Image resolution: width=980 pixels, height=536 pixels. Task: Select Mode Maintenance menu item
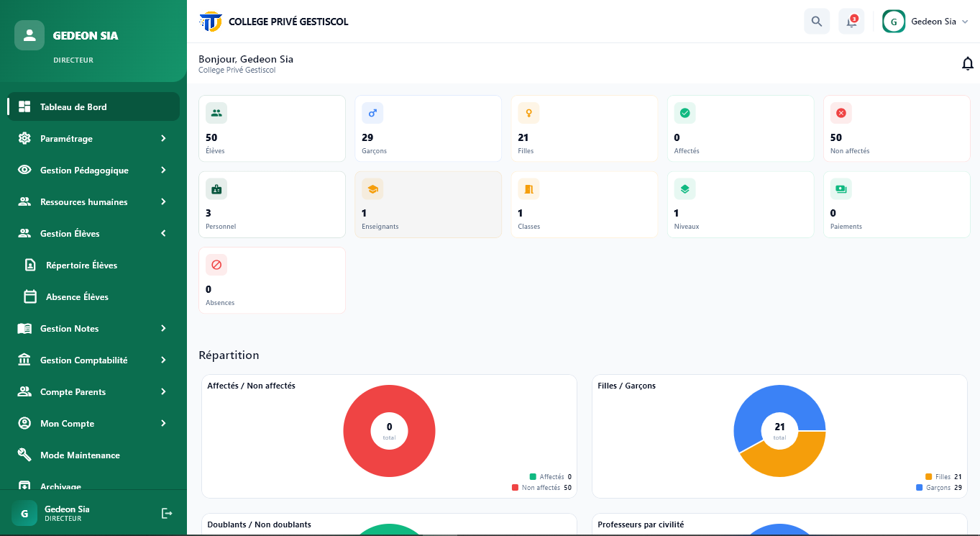point(93,455)
